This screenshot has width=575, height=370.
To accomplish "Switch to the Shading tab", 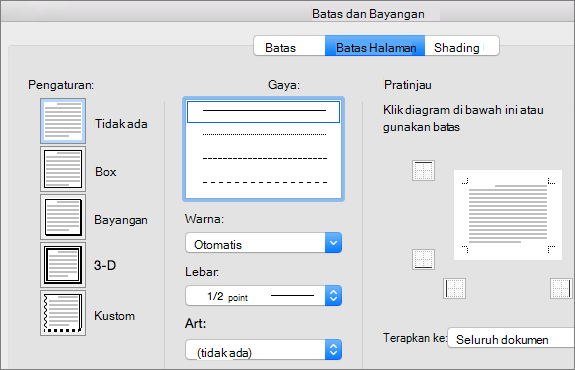I will pyautogui.click(x=462, y=46).
